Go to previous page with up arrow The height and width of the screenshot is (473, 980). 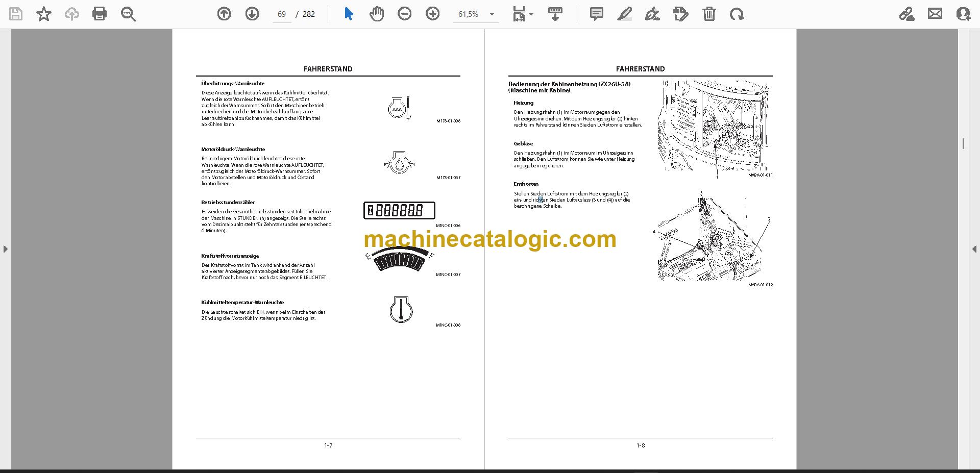[x=224, y=14]
